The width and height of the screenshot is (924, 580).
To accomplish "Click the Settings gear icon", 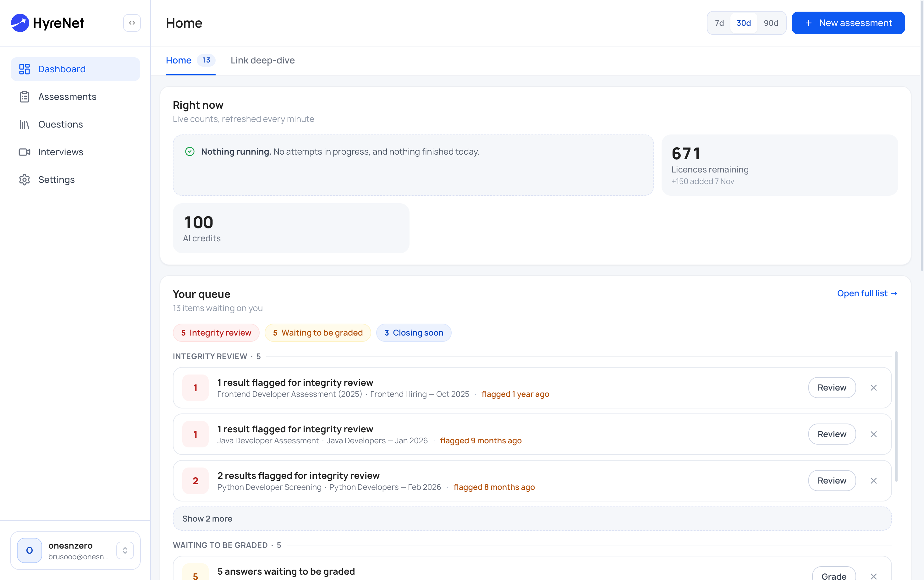I will coord(25,179).
